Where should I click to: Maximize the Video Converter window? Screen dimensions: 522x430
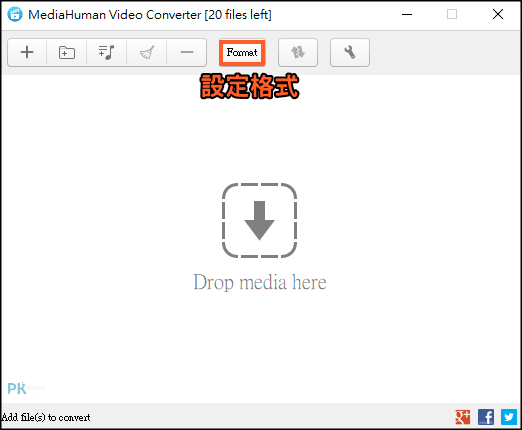[452, 14]
